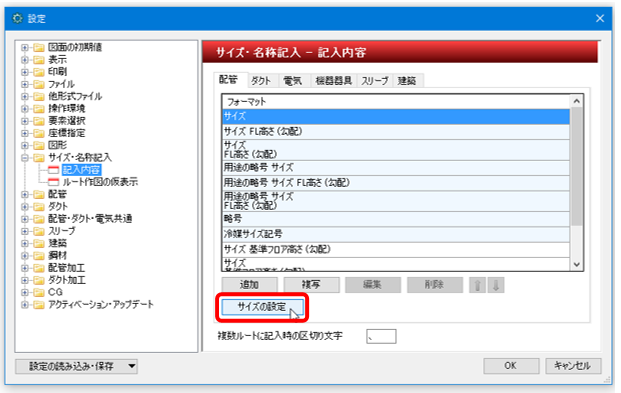This screenshot has height=393, width=621.
Task: Select ルート作図の仮表示 in the tree
Action: pos(100,182)
